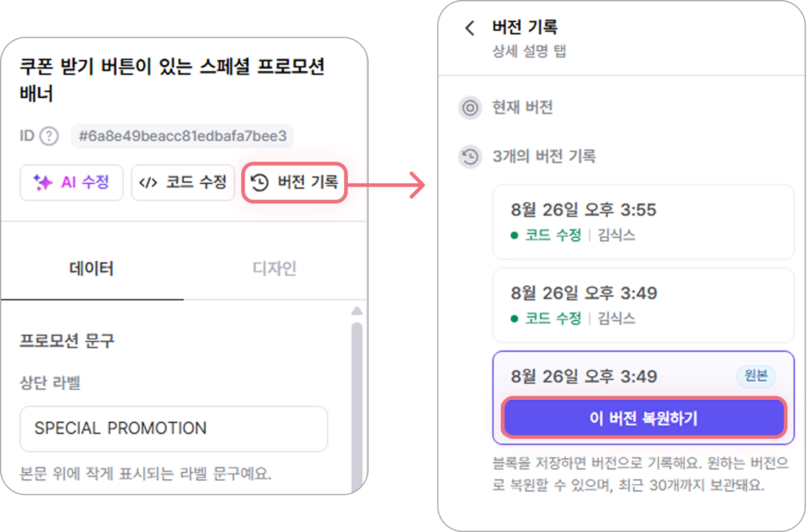The width and height of the screenshot is (812, 532).
Task: Switch to the 디자인 tab
Action: tap(275, 268)
